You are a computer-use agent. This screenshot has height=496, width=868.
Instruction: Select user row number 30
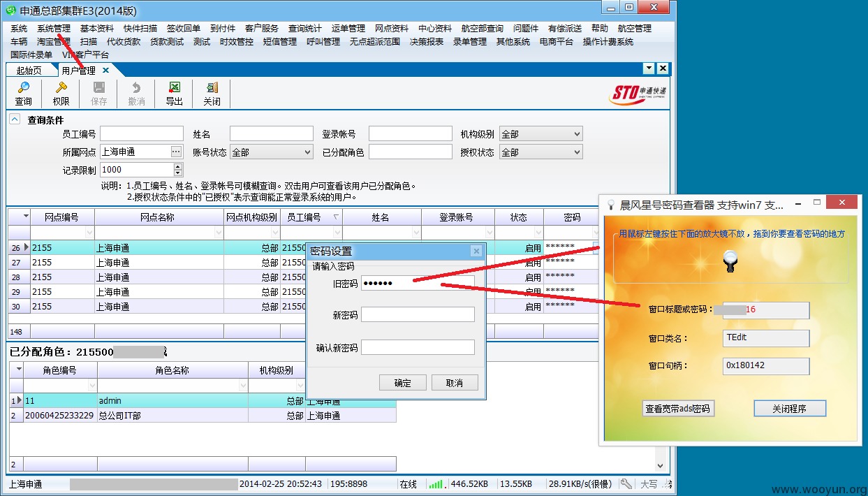tap(303, 307)
